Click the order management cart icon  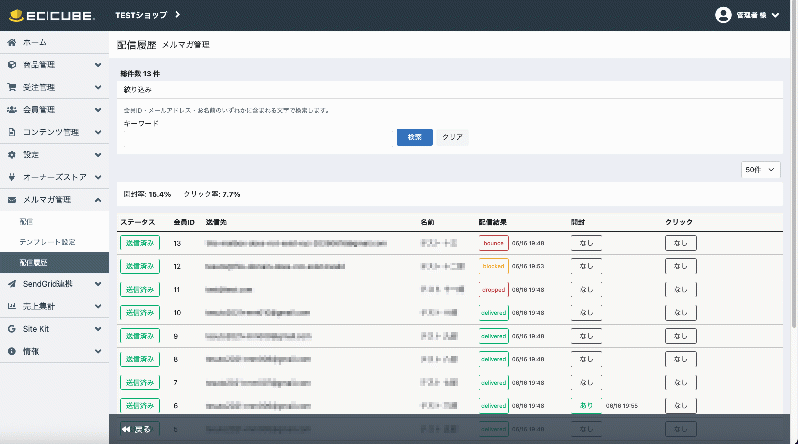coord(12,87)
